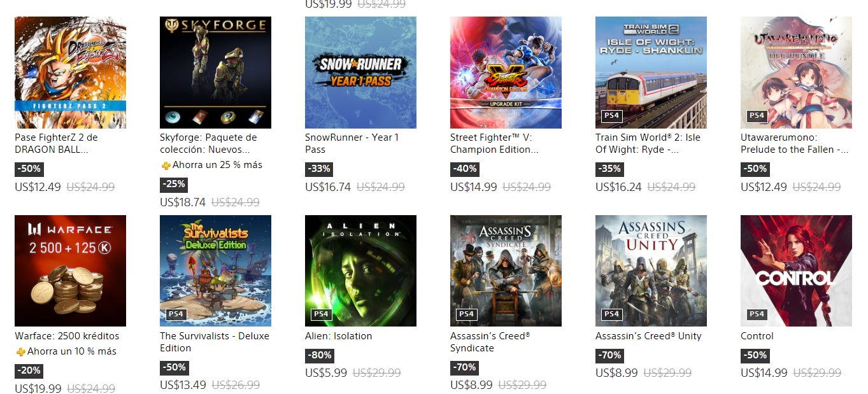
Task: Click PS4 badge on Assassin's Creed Unity cover
Action: (x=611, y=314)
